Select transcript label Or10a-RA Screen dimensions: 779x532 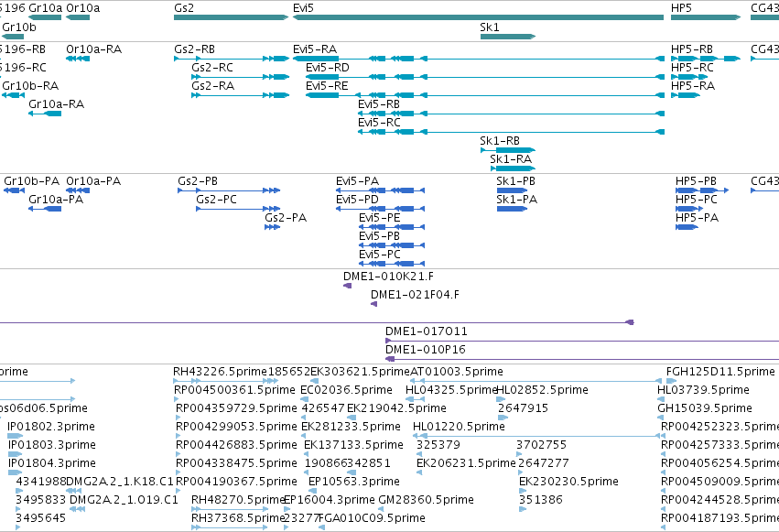click(x=94, y=49)
